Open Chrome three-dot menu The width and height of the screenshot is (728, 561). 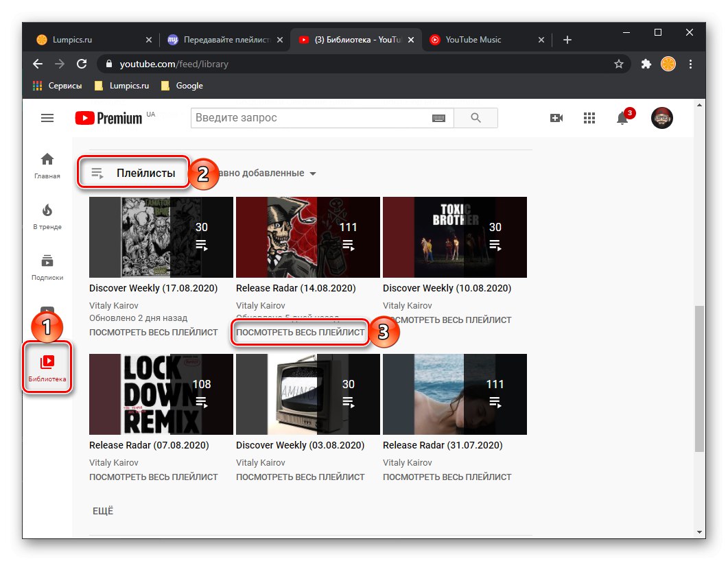690,64
